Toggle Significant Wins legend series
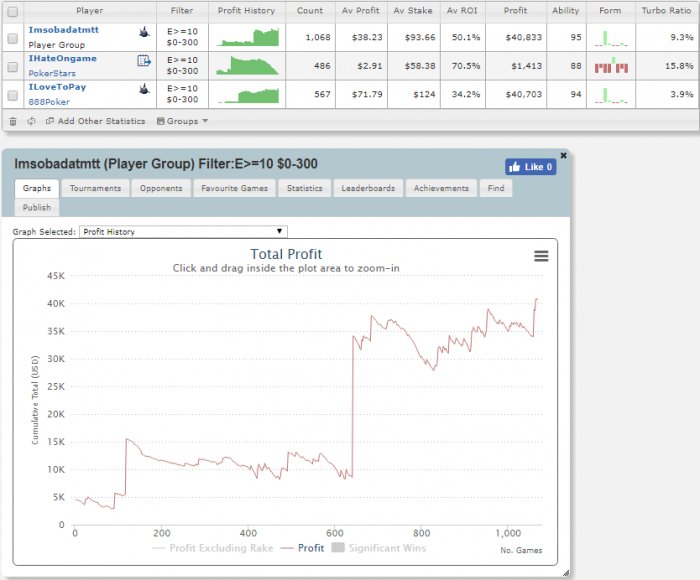Image resolution: width=700 pixels, height=580 pixels. tap(379, 548)
